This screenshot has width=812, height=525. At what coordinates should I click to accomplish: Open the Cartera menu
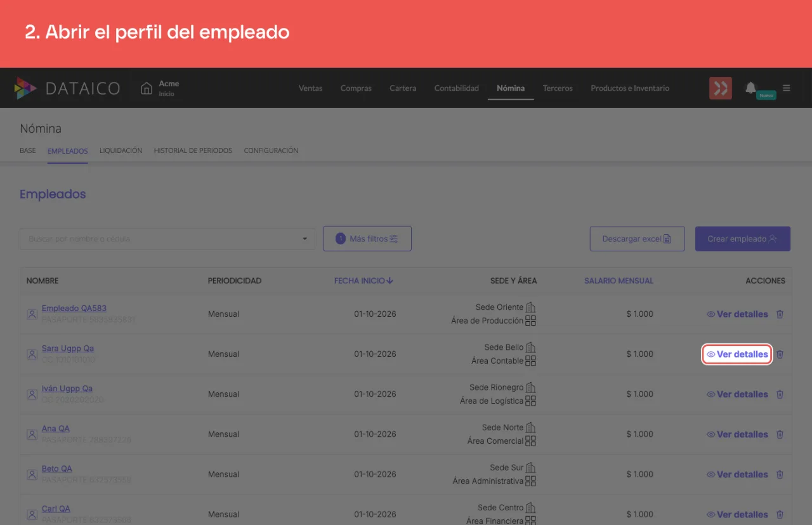pyautogui.click(x=403, y=88)
